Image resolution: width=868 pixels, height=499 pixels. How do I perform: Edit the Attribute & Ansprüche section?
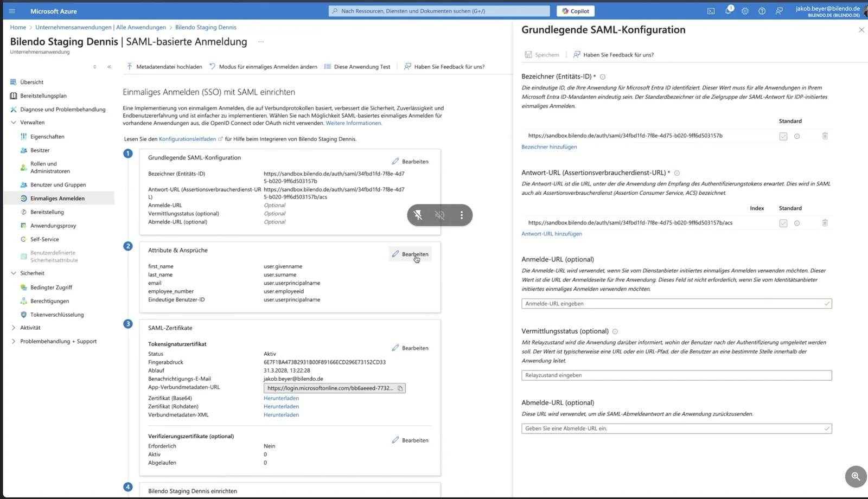click(x=410, y=254)
